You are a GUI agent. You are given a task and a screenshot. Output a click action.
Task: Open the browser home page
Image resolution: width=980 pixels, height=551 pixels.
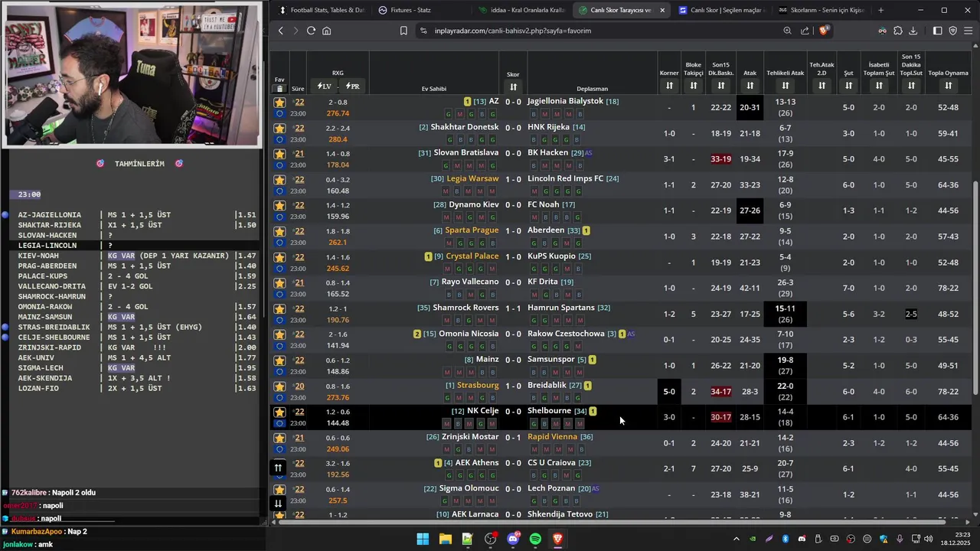click(x=326, y=31)
